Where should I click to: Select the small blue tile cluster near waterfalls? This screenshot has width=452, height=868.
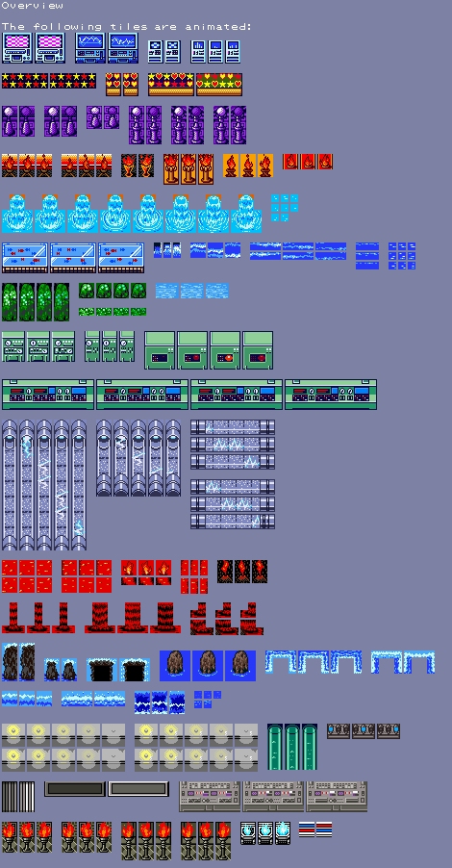pyautogui.click(x=208, y=700)
